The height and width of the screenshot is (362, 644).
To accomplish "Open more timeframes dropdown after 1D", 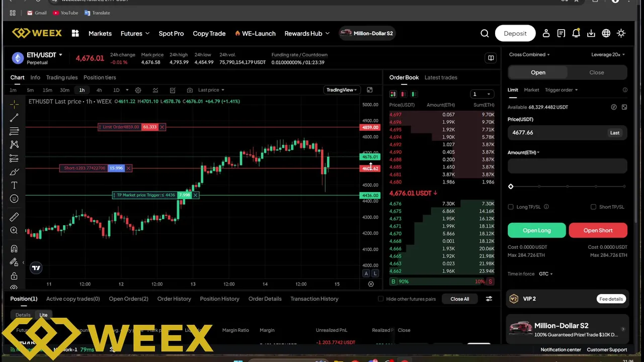I will tap(127, 90).
